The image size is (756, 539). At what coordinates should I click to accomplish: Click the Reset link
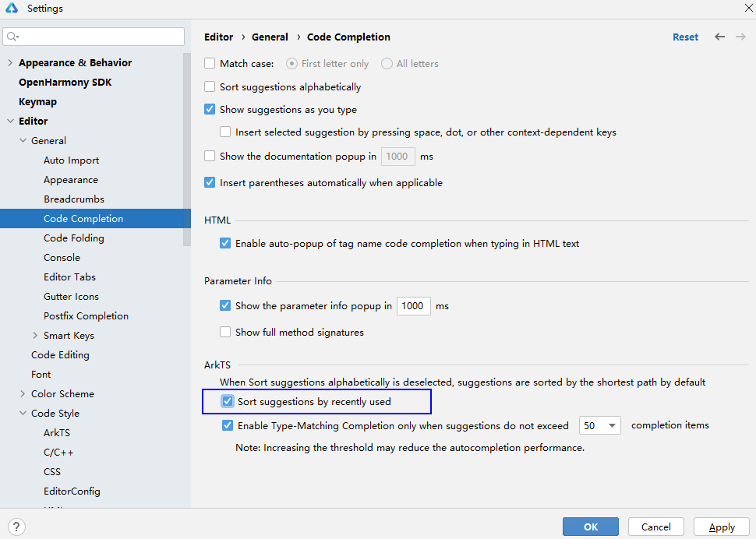tap(685, 37)
